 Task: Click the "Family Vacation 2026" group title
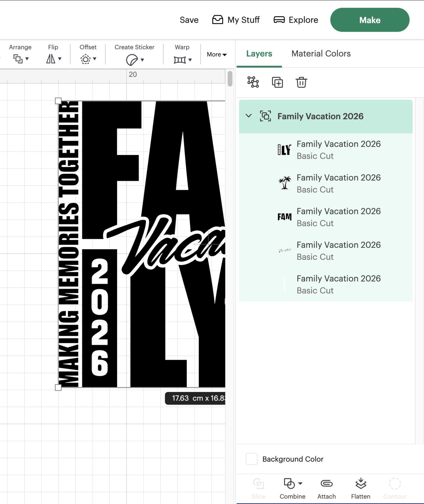point(320,116)
